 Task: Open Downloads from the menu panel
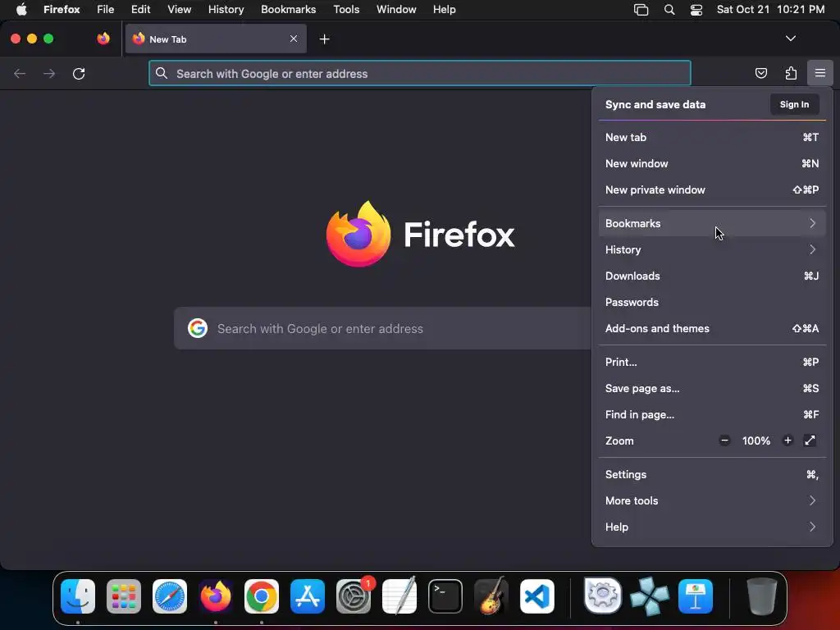tap(712, 276)
